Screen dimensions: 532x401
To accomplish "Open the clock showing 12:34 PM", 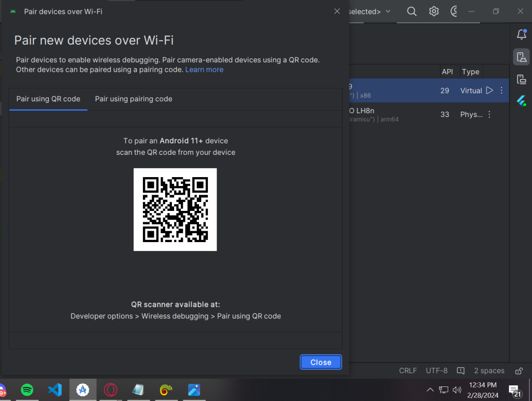I will coord(483,390).
